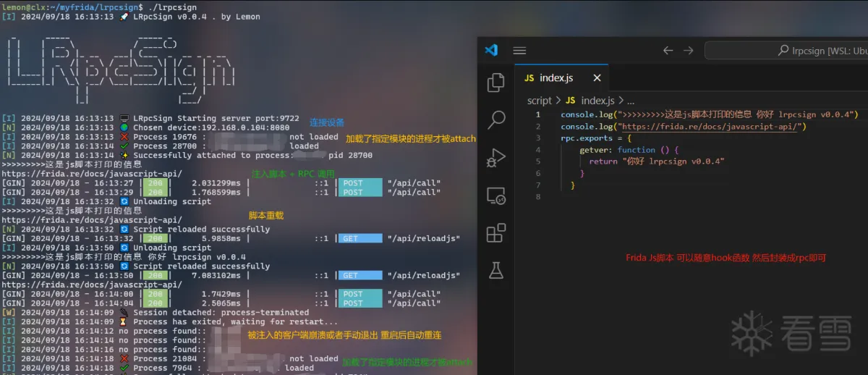Click line number 3 in the editor
Screen dimensions: 868x375
click(537, 138)
